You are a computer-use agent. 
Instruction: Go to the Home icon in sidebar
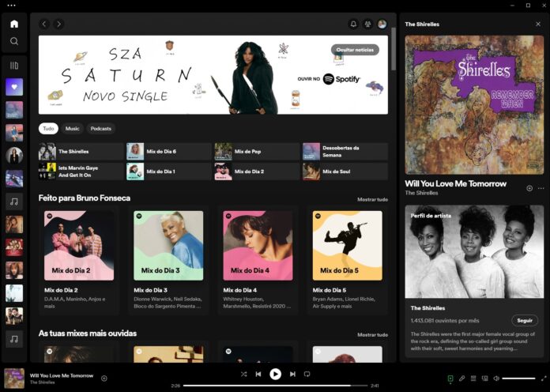(14, 24)
